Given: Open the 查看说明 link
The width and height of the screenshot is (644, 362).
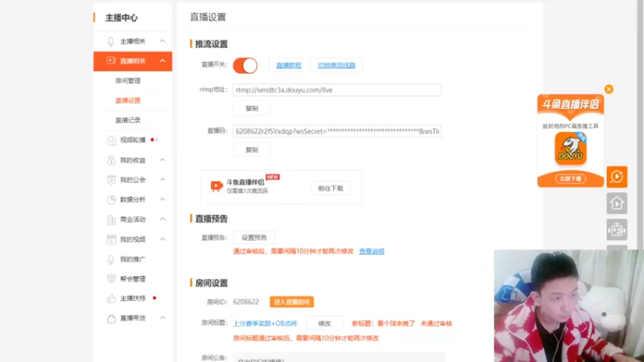Looking at the screenshot, I should pyautogui.click(x=372, y=251).
